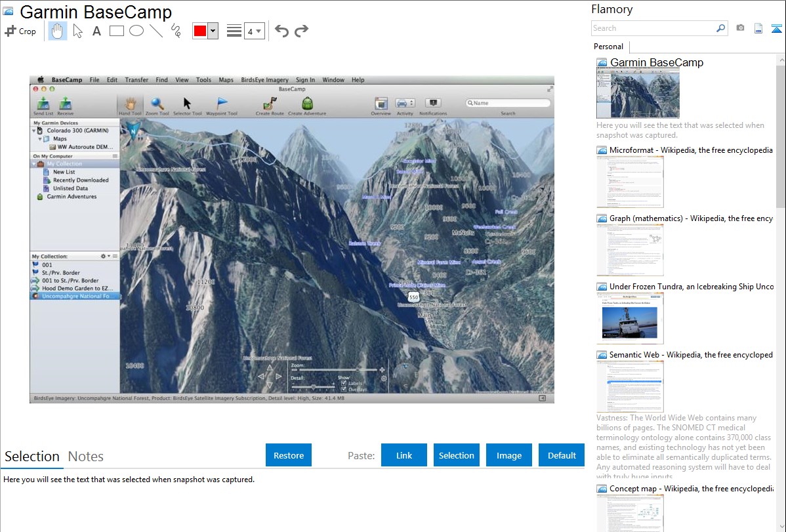Screen dimensions: 786x532
Task: Click the Receive icon in BaseCamp
Action: [x=65, y=104]
